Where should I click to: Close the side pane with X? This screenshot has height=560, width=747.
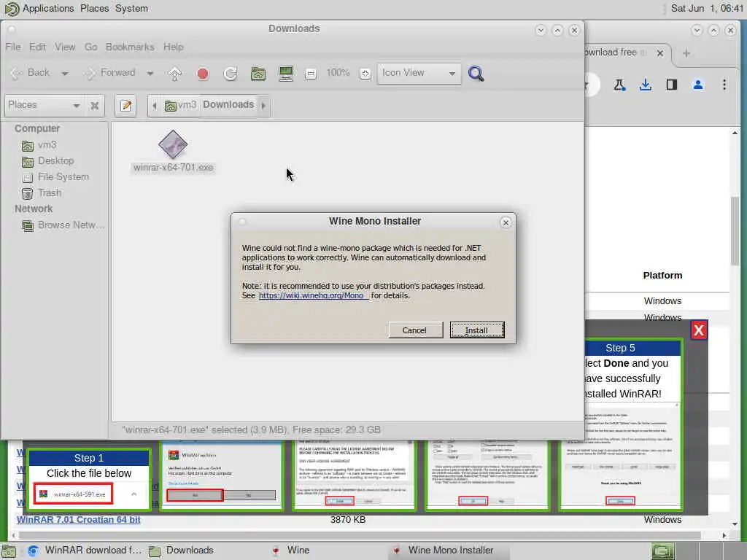95,105
